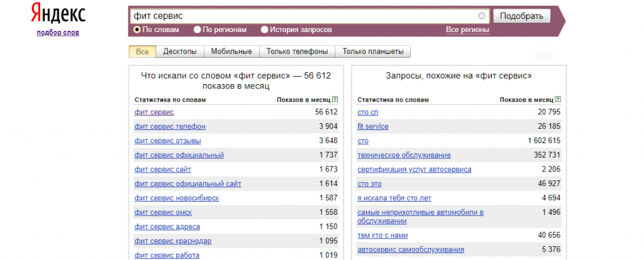The image size is (644, 260).
Task: Select the '352 731' impressions value
Action: (547, 155)
